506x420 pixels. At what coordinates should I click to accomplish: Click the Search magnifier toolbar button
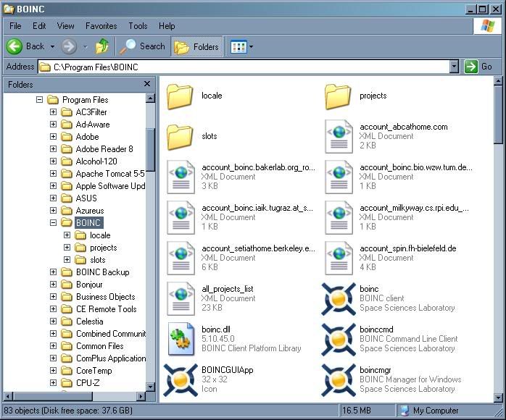[142, 47]
